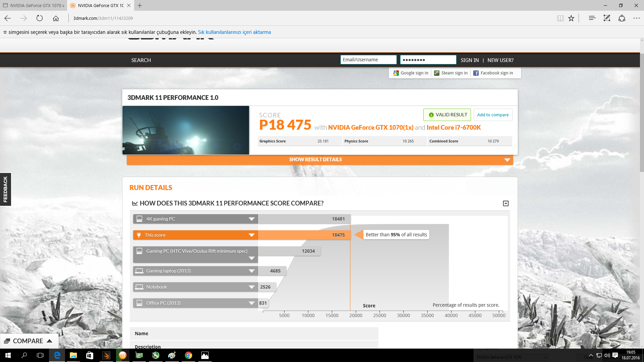Screen dimensions: 644x362
Task: Close the active GTX 1070 tab
Action: point(129,5)
